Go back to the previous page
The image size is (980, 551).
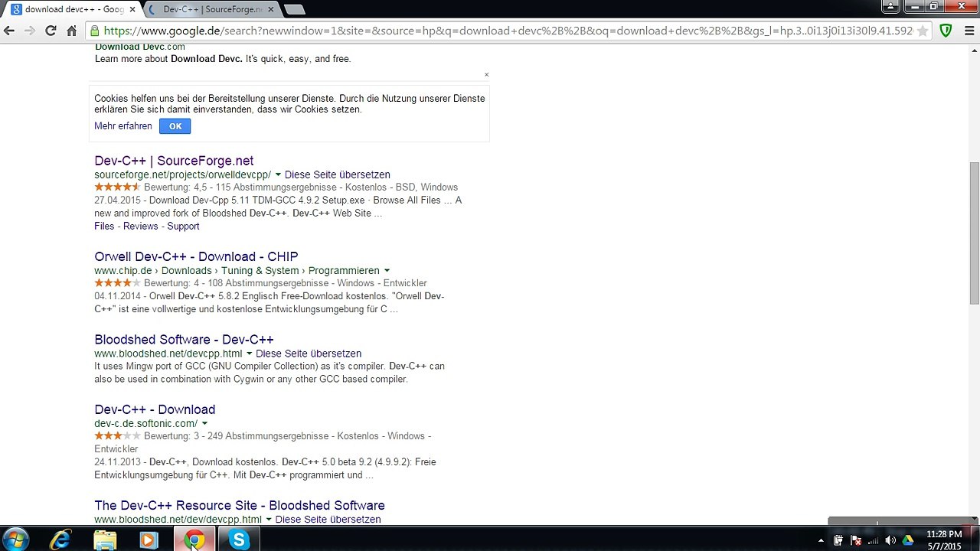[x=9, y=31]
